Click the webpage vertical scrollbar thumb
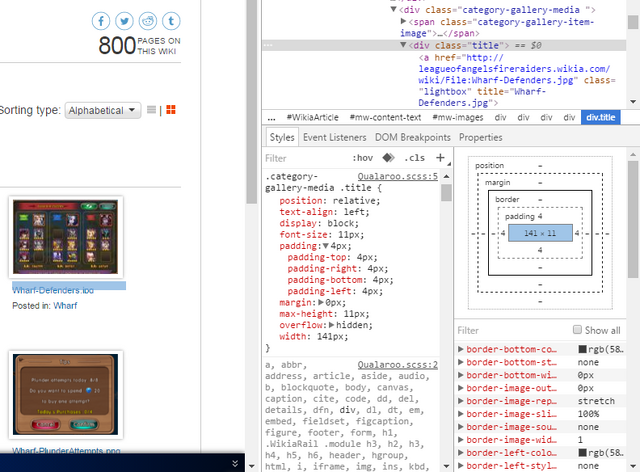 pyautogui.click(x=251, y=102)
